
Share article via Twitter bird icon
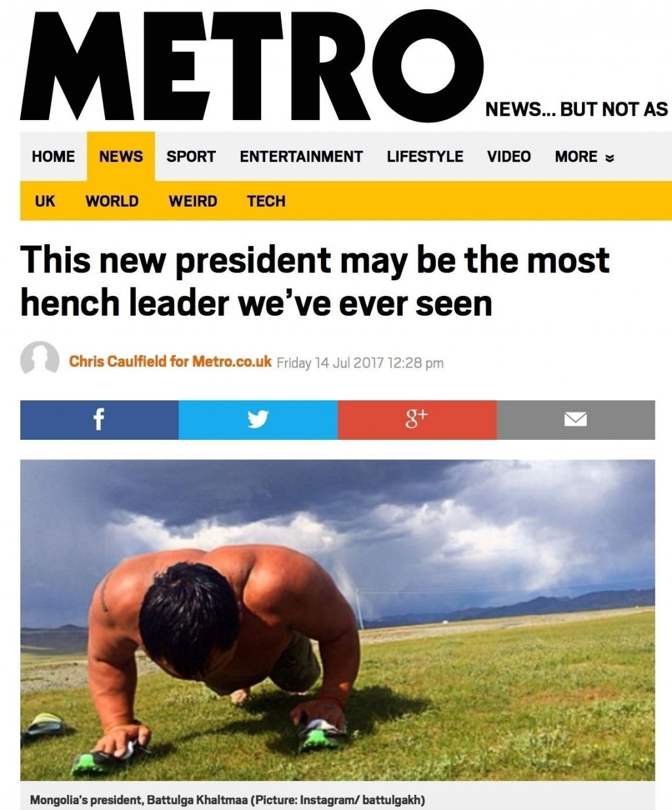pos(258,419)
